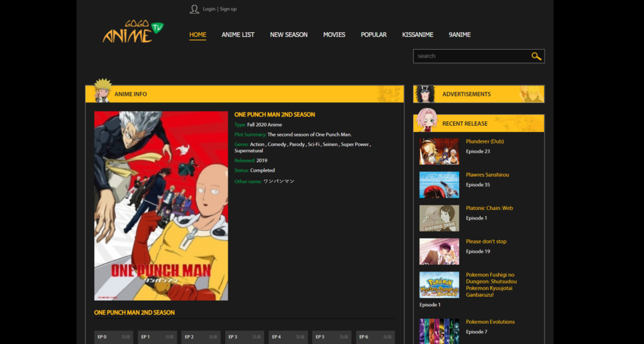Click the user profile icon beside Login
This screenshot has height=344, width=644.
194,9
